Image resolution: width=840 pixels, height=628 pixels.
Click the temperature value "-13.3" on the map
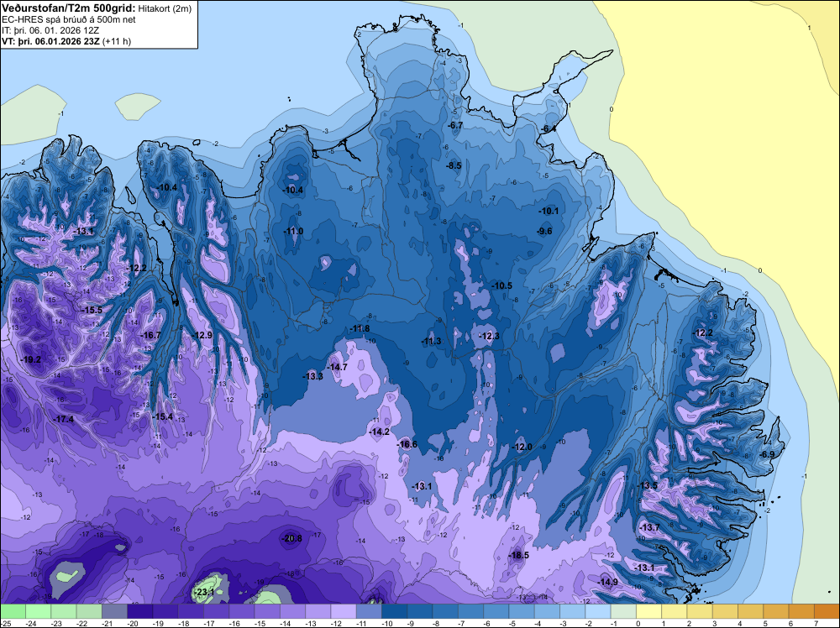(x=312, y=376)
